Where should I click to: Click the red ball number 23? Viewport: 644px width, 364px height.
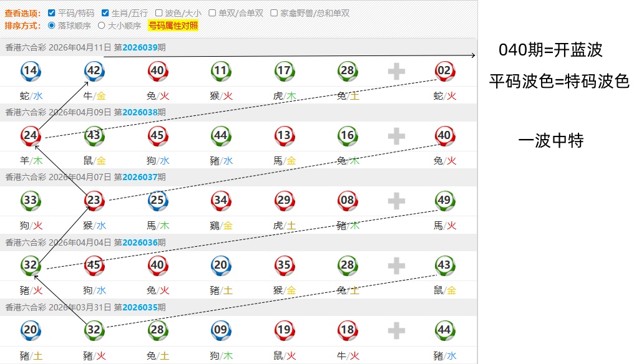[x=94, y=200]
